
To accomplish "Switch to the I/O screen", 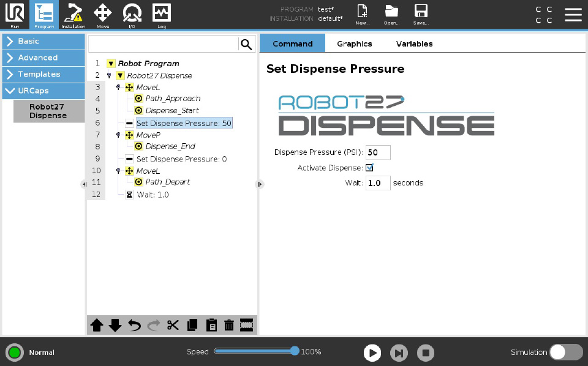I will pos(132,15).
